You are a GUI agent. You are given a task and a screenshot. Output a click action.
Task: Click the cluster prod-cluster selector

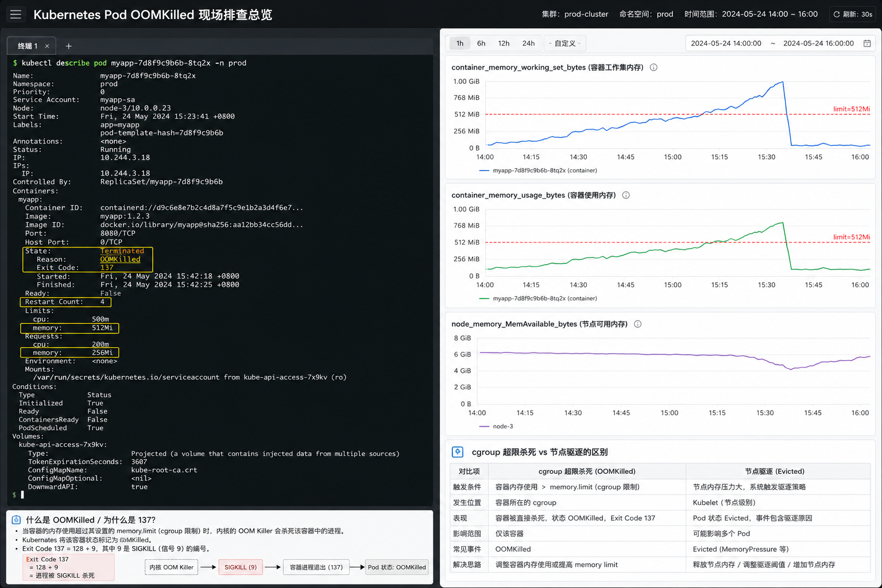575,14
